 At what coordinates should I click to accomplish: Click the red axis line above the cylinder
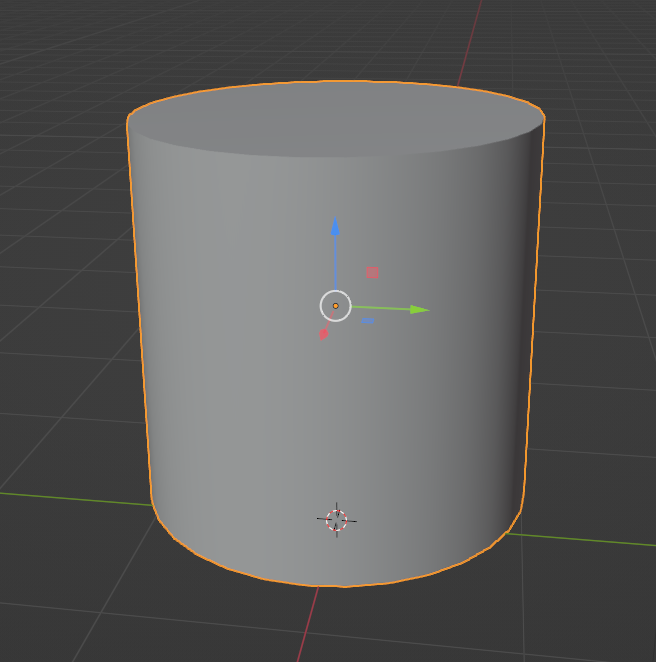click(470, 40)
